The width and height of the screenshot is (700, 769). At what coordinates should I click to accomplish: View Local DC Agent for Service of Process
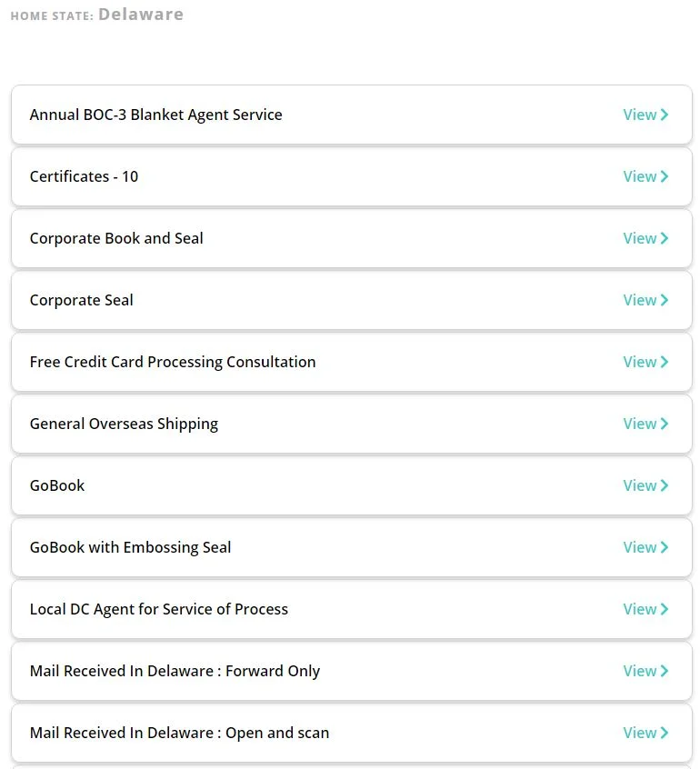point(640,609)
